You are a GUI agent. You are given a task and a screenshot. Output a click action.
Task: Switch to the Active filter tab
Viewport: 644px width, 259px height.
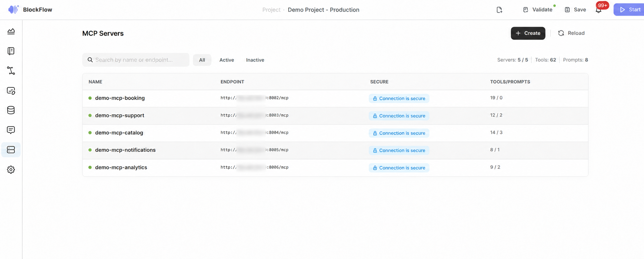pos(227,60)
